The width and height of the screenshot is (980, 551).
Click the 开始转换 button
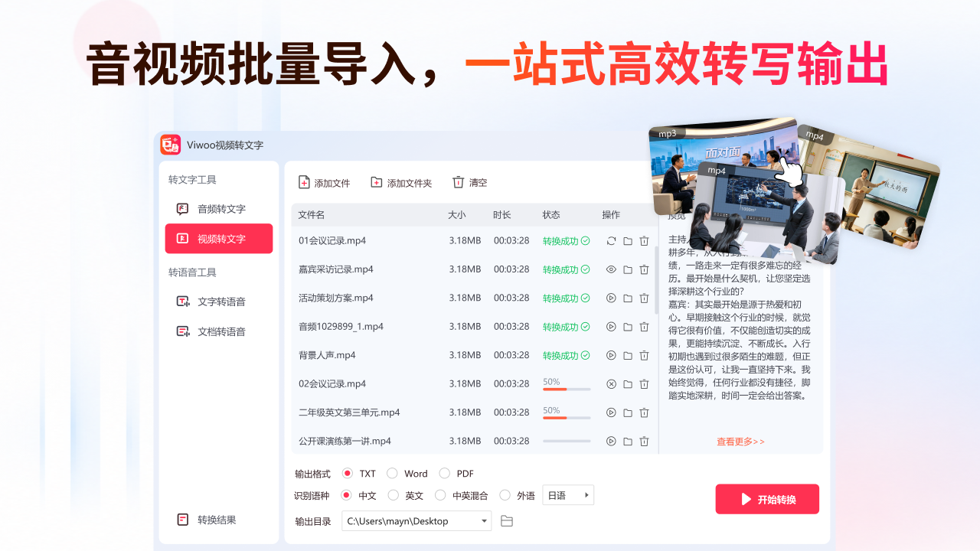[767, 499]
